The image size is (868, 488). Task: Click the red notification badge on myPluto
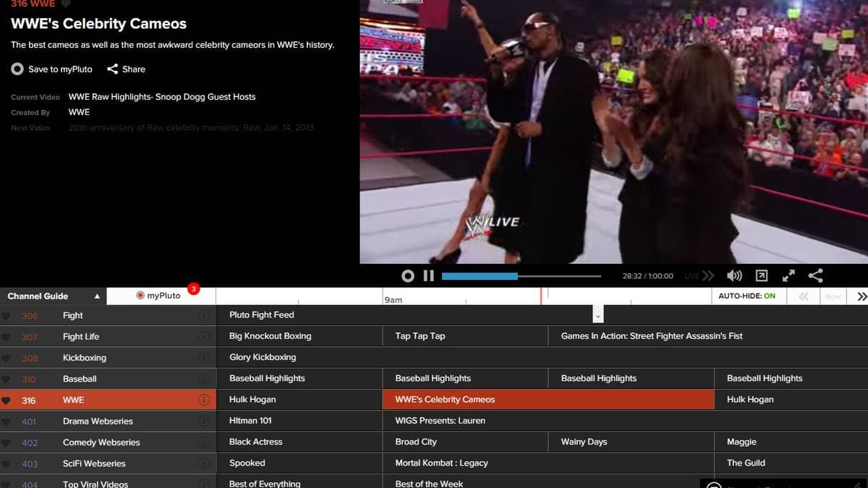(x=193, y=289)
